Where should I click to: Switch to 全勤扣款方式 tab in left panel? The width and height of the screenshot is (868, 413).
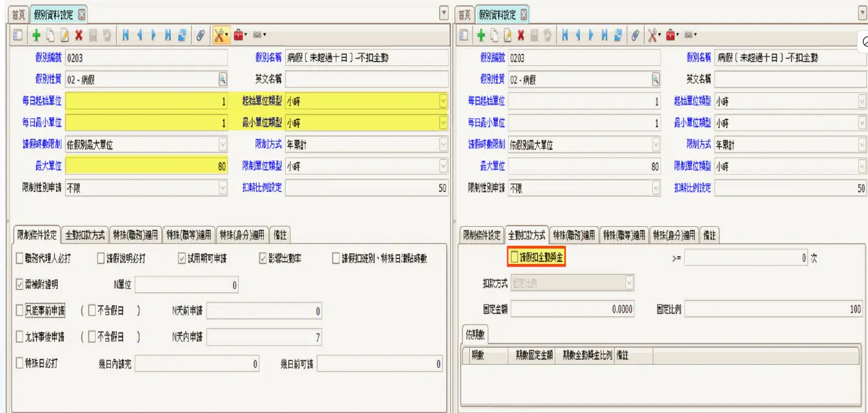coord(85,236)
